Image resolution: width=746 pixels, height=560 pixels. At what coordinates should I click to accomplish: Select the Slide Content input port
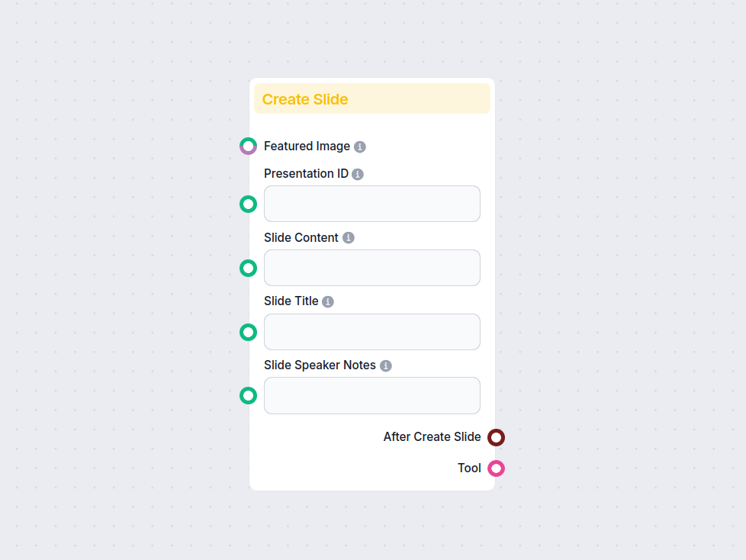coord(247,268)
